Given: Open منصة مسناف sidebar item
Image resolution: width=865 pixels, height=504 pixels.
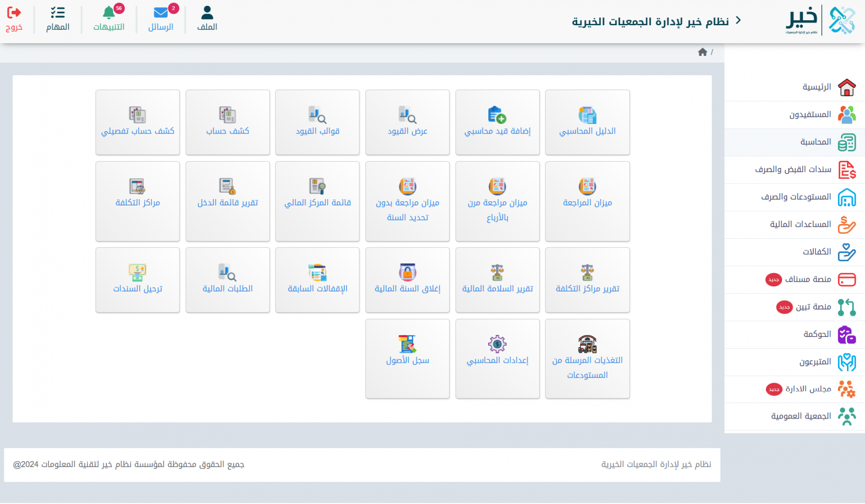Looking at the screenshot, I should tap(807, 279).
